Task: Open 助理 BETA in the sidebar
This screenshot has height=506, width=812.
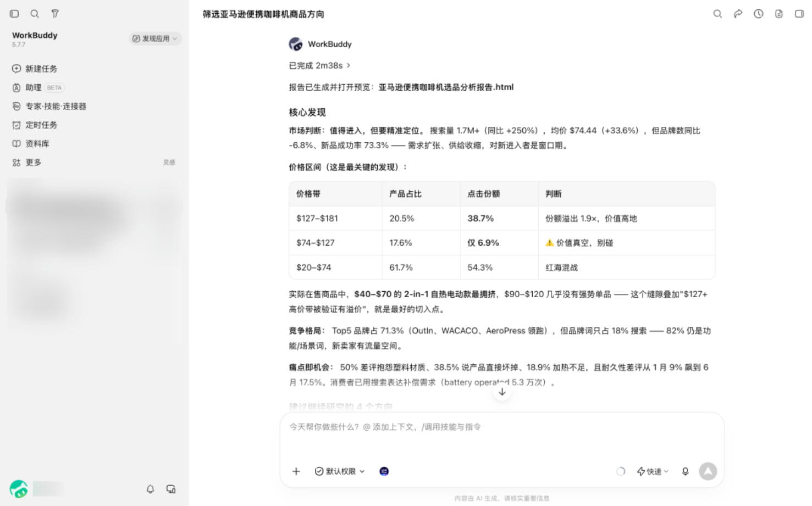Action: point(38,87)
